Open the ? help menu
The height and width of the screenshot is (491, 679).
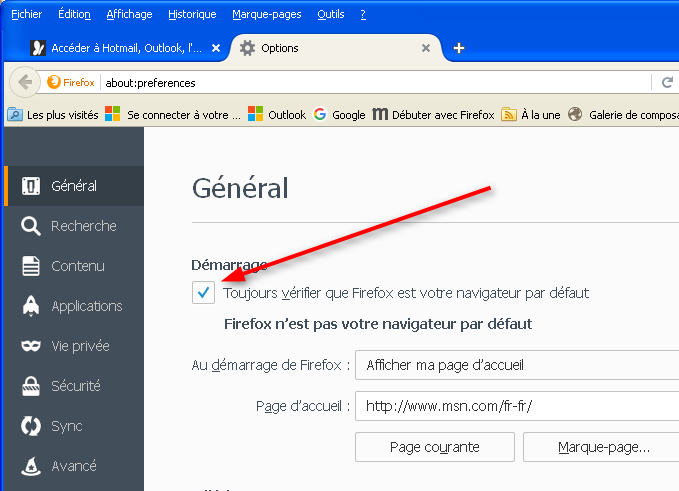click(x=363, y=14)
